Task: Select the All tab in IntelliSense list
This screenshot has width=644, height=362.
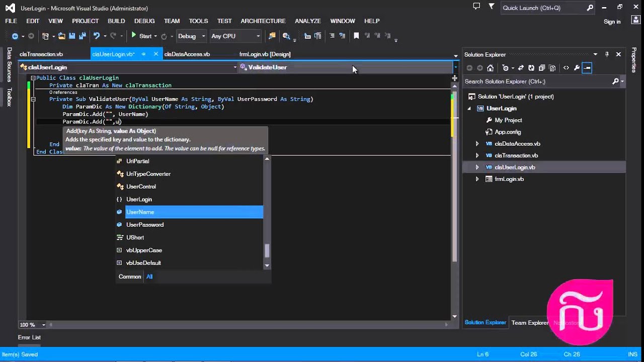Action: tap(149, 277)
